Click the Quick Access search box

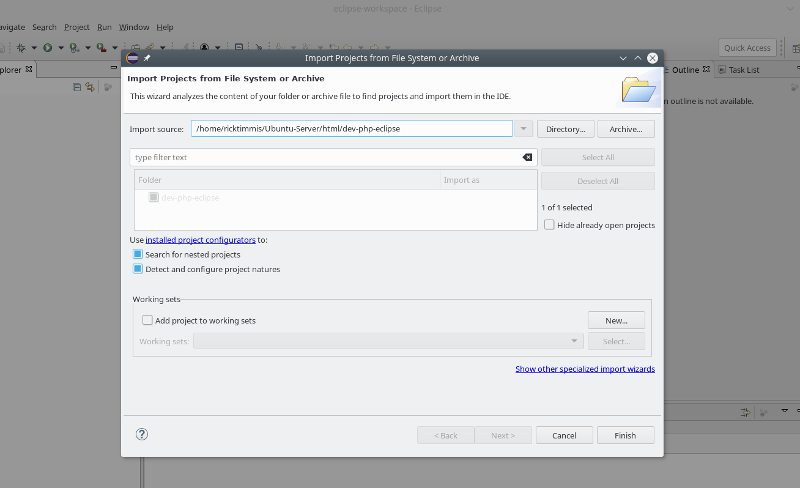click(747, 48)
